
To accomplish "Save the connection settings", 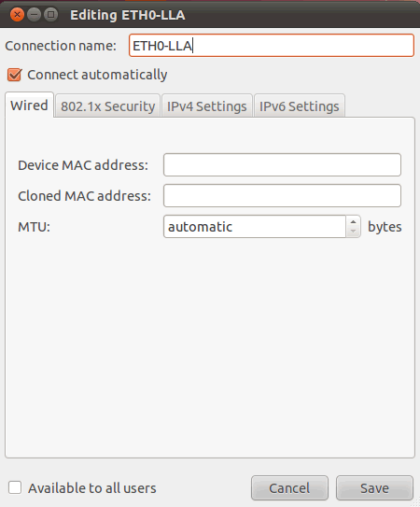I will [x=374, y=488].
